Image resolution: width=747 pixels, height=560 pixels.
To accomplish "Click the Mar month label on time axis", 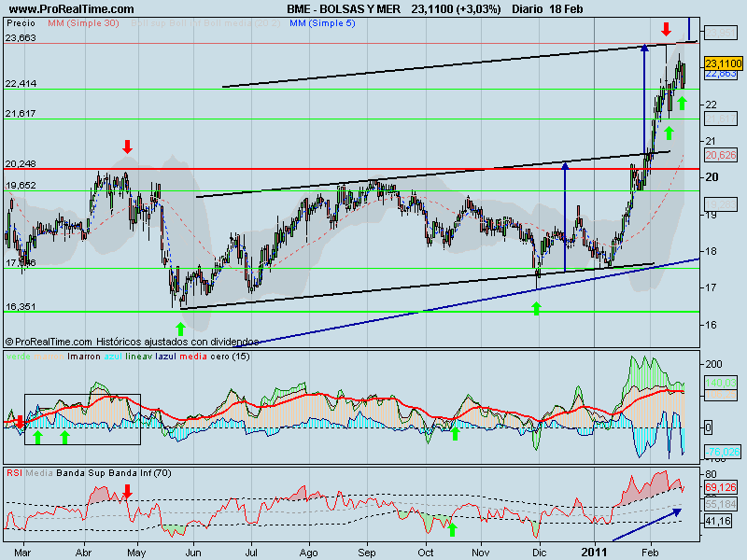I will (22, 553).
